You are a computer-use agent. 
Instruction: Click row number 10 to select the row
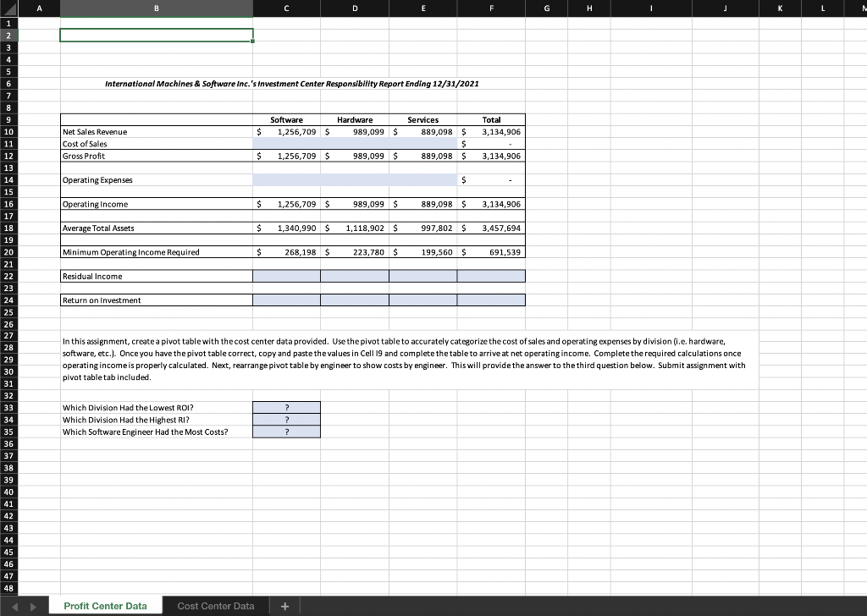pos(8,131)
